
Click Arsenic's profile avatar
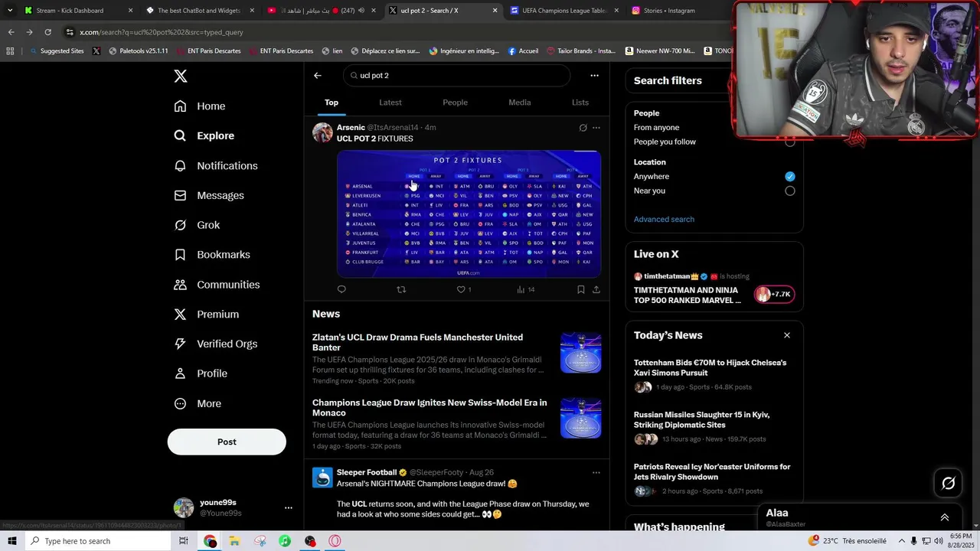(323, 132)
